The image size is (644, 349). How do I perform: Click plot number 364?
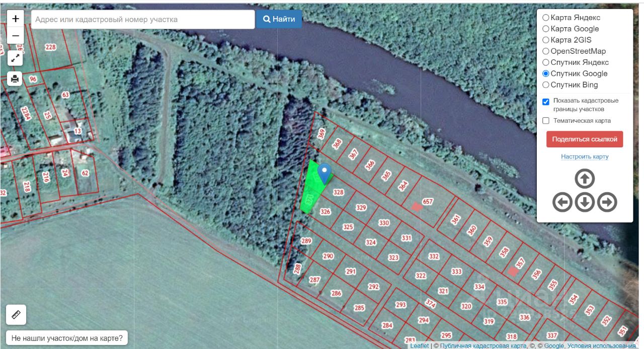tap(403, 186)
